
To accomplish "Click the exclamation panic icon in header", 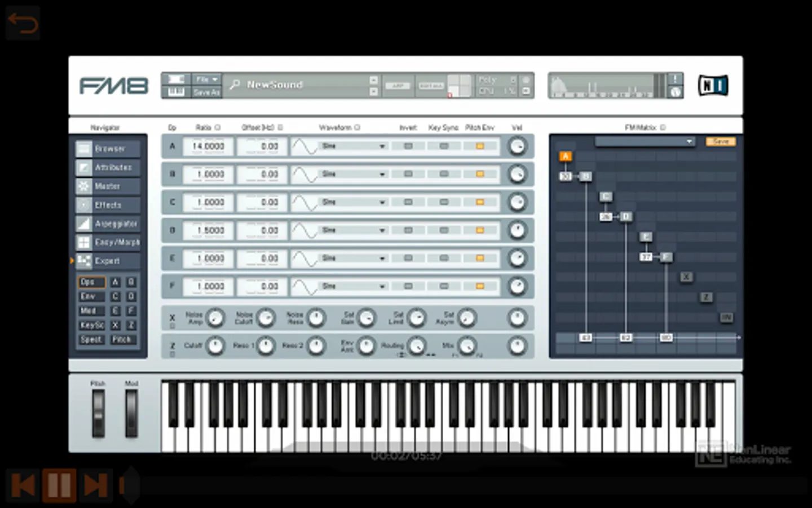I will click(x=675, y=79).
